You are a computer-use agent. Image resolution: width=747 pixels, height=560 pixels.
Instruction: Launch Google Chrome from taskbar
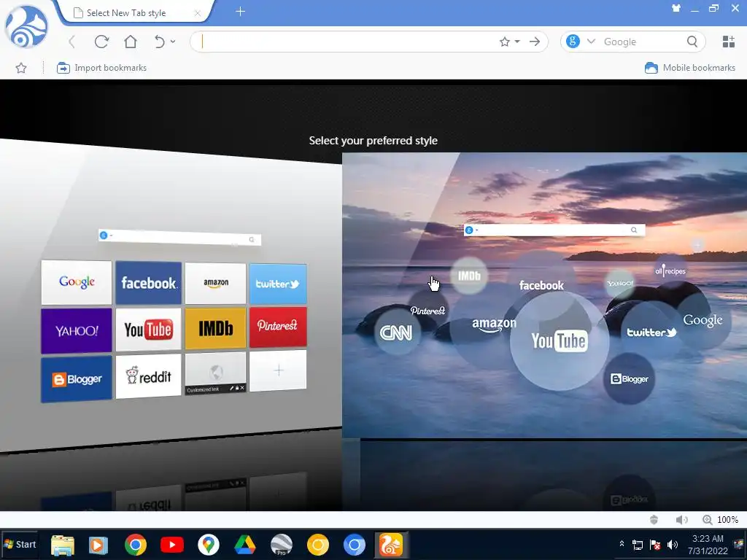click(136, 545)
